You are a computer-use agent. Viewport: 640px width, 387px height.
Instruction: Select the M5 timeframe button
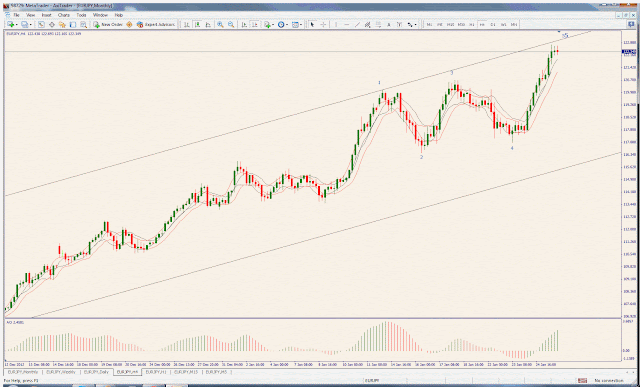pos(440,24)
